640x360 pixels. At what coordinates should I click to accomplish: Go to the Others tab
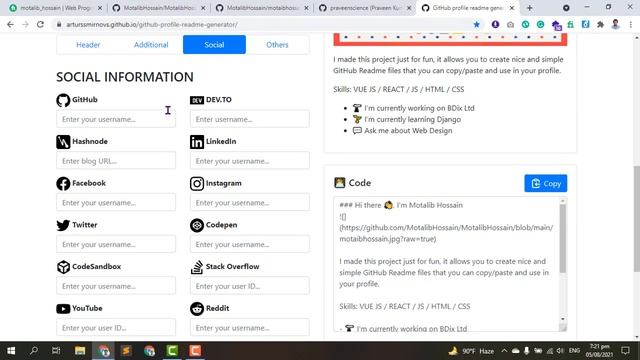click(277, 44)
